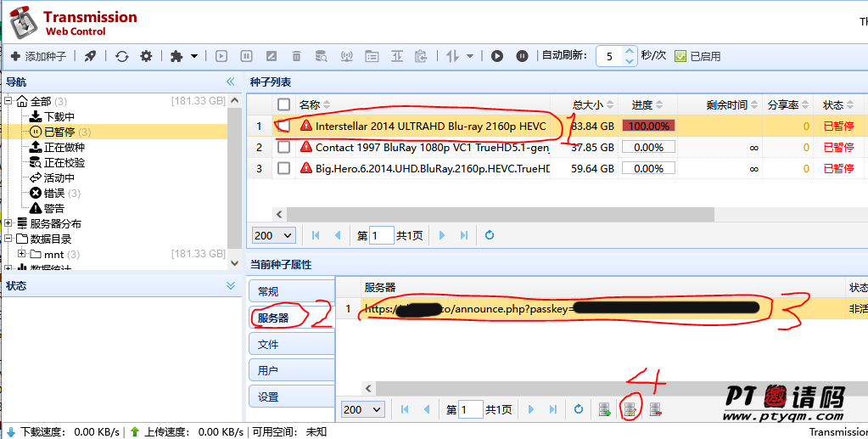This screenshot has height=439, width=868.
Task: Open the torrent list page size dropdown
Action: point(273,235)
